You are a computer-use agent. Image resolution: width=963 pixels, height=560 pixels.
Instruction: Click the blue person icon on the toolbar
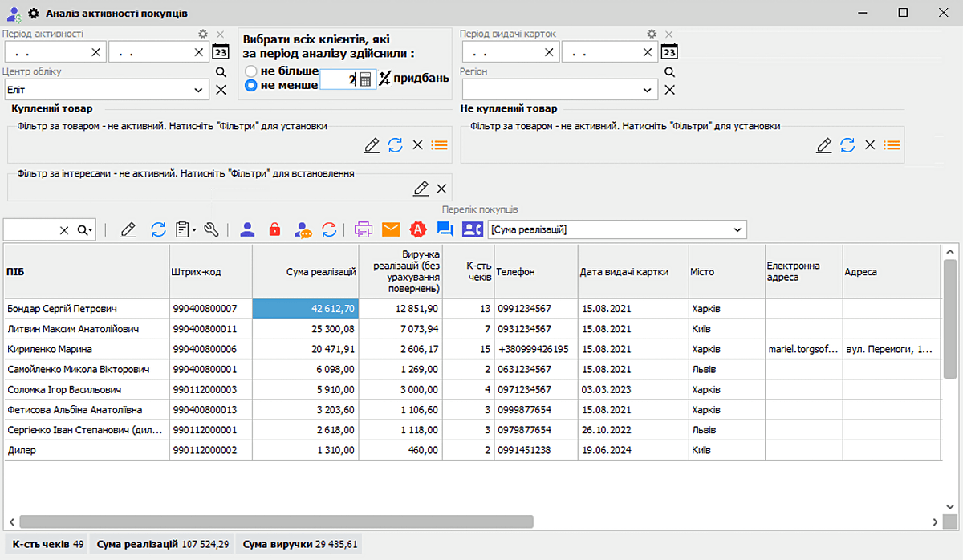[248, 229]
